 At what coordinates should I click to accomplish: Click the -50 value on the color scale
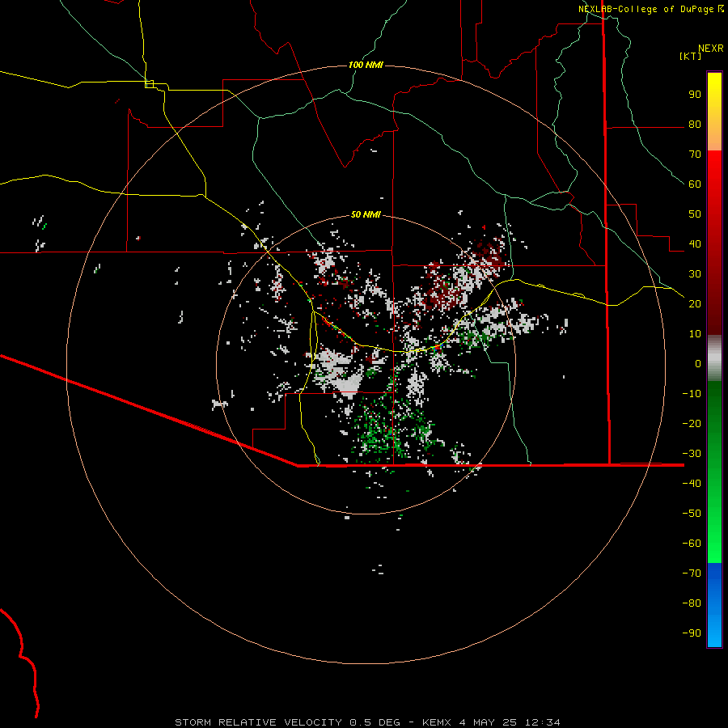pos(692,514)
